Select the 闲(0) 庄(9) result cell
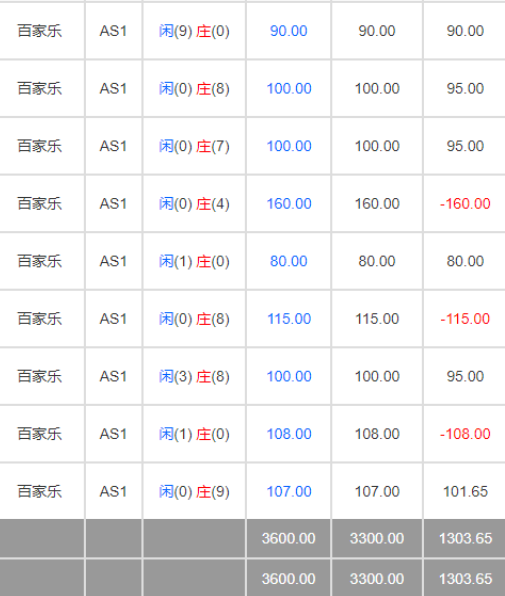The image size is (505, 596). coord(194,492)
